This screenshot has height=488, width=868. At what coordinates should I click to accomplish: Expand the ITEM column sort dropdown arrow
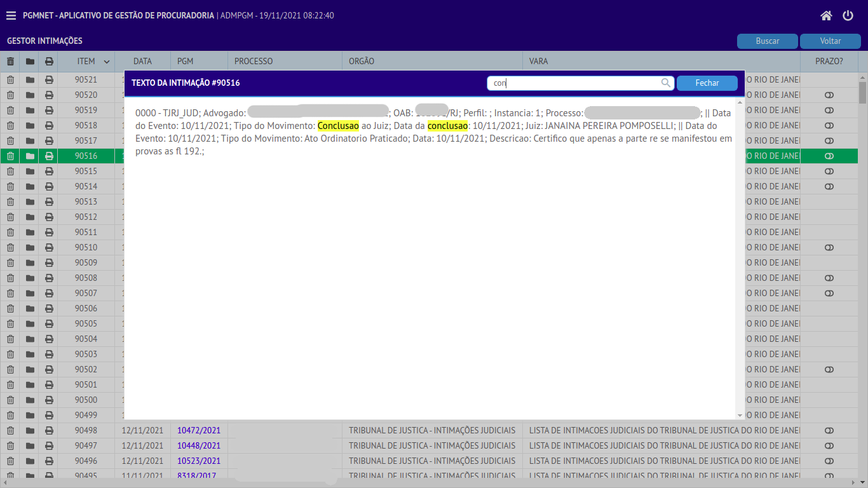click(107, 62)
